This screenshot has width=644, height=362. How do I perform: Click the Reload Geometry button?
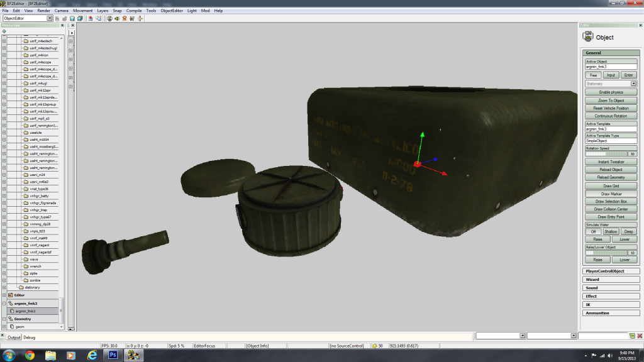[611, 178]
